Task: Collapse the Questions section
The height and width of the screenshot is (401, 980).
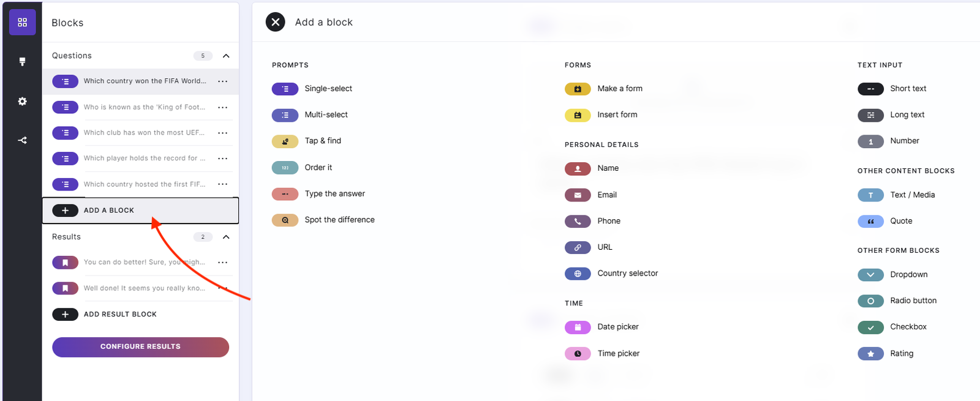Action: point(226,56)
